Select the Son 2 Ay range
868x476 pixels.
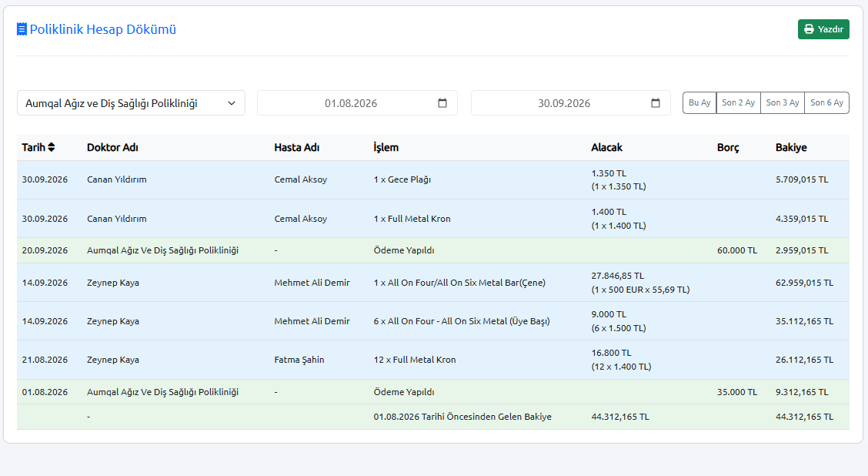(739, 103)
